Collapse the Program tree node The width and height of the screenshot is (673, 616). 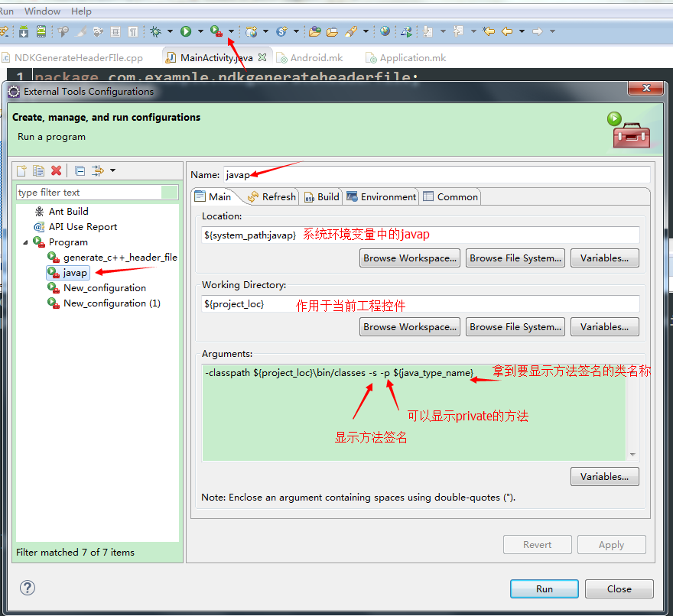tap(25, 242)
